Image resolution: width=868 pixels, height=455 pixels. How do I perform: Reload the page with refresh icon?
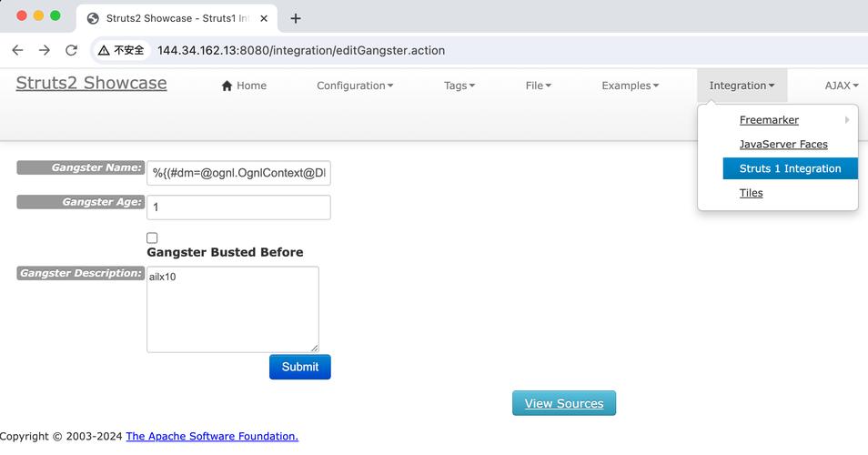point(71,50)
